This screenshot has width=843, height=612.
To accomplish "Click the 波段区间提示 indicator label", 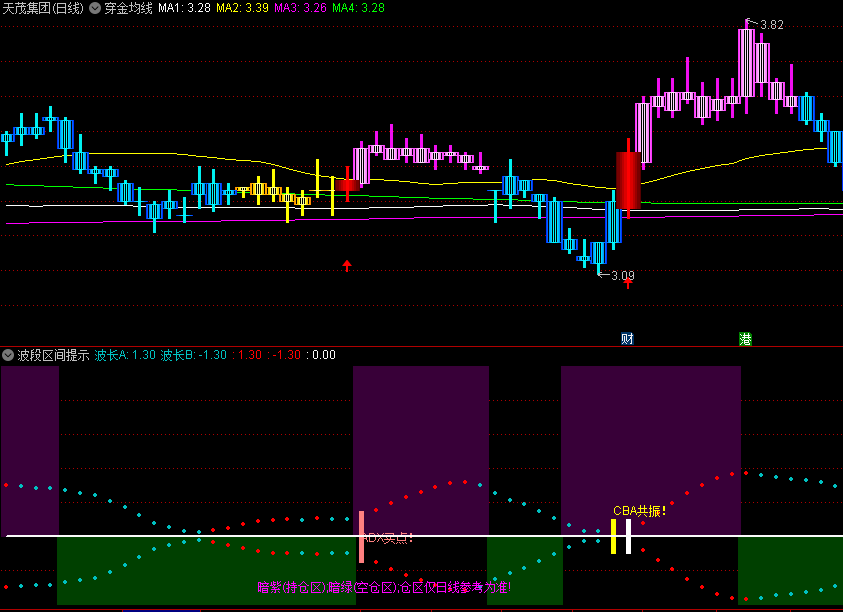I will tap(53, 355).
